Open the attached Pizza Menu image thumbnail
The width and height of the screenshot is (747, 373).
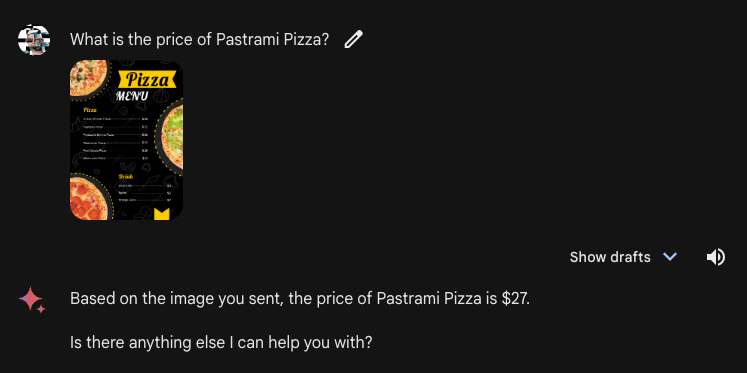point(127,140)
